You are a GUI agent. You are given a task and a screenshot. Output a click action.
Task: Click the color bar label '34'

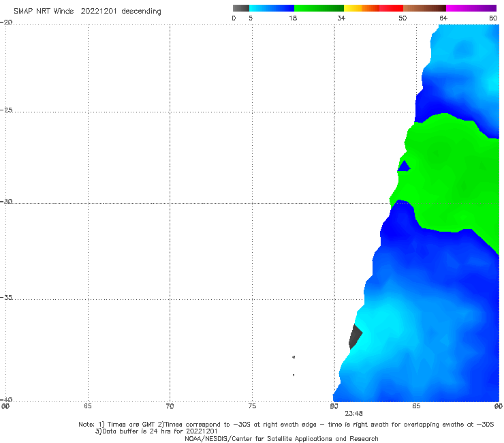pos(341,18)
